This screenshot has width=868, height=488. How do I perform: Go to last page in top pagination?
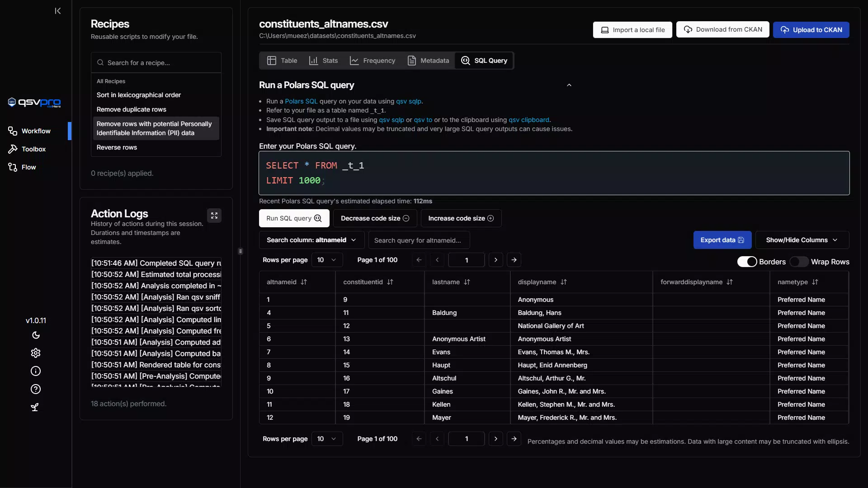click(x=514, y=260)
